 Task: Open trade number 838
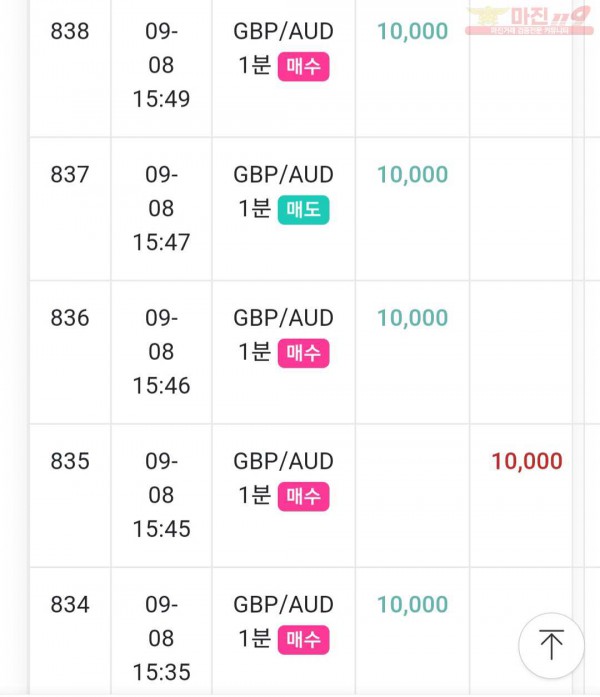pyautogui.click(x=70, y=32)
